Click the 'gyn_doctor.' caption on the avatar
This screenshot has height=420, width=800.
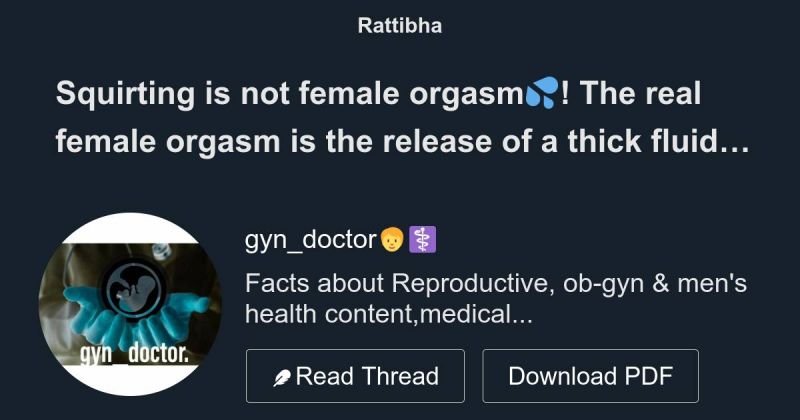pyautogui.click(x=135, y=353)
